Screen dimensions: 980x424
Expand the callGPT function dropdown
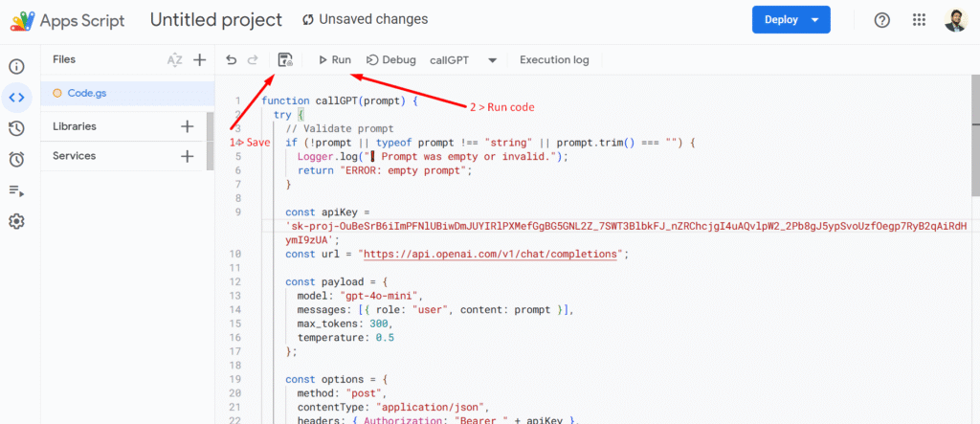(x=492, y=60)
